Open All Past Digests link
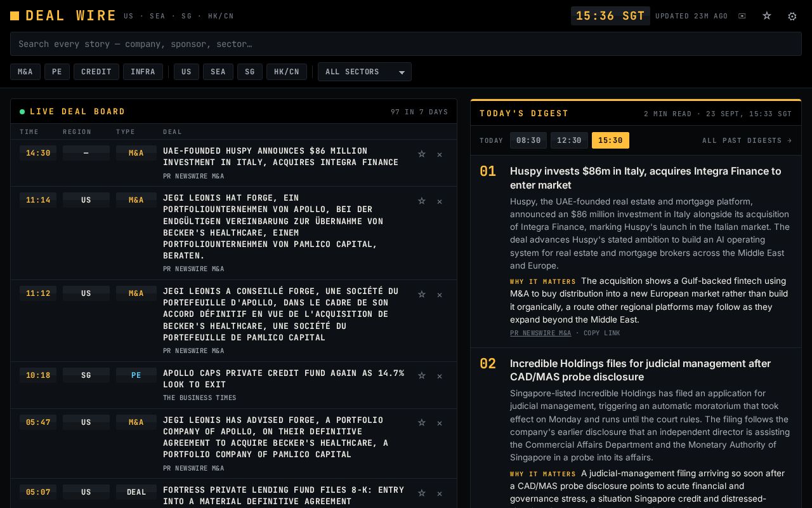812x508 pixels. tap(747, 140)
